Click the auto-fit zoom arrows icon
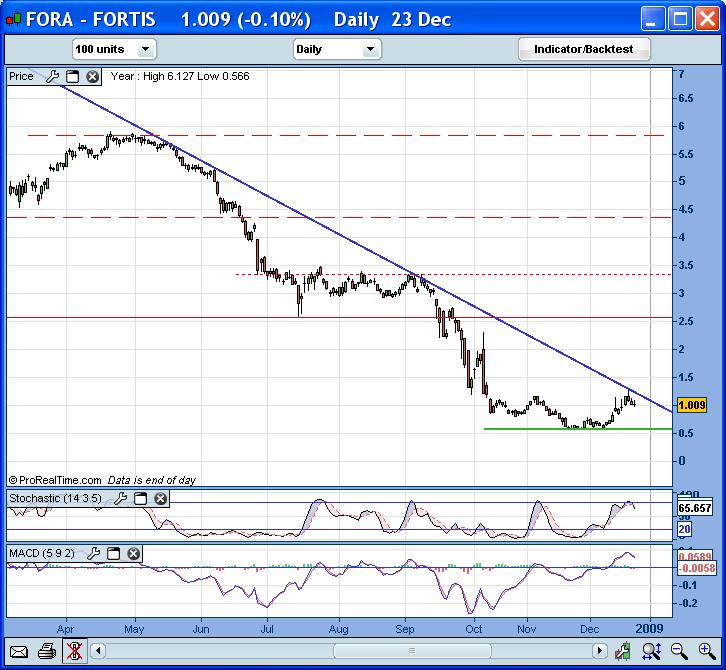The image size is (726, 670). click(x=651, y=651)
